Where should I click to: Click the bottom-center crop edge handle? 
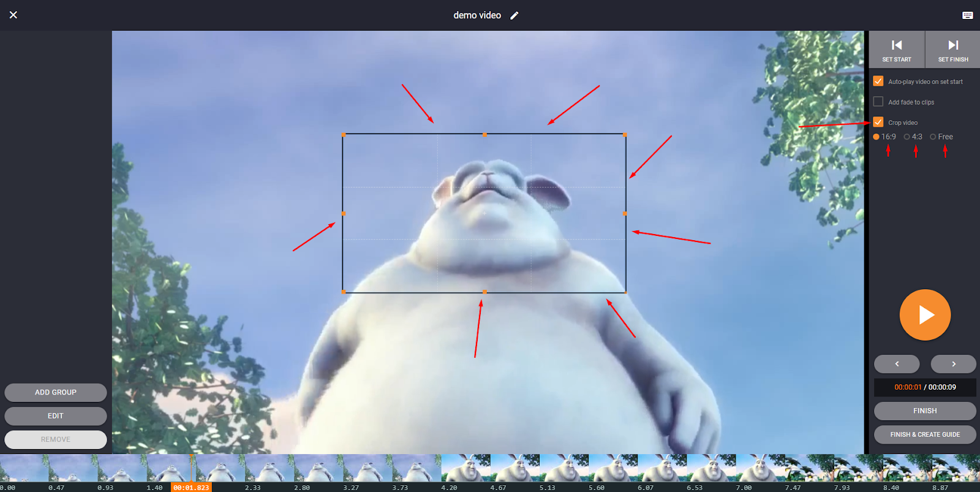pyautogui.click(x=484, y=292)
